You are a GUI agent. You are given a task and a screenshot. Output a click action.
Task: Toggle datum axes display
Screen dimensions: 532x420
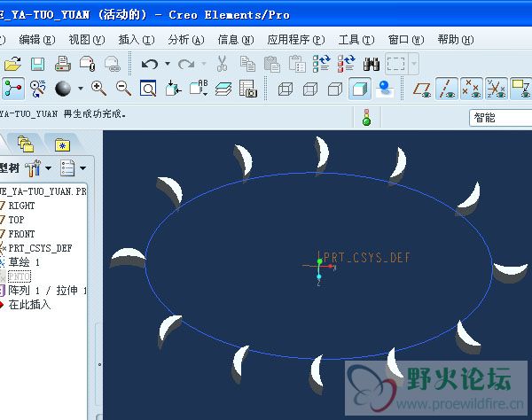point(447,89)
